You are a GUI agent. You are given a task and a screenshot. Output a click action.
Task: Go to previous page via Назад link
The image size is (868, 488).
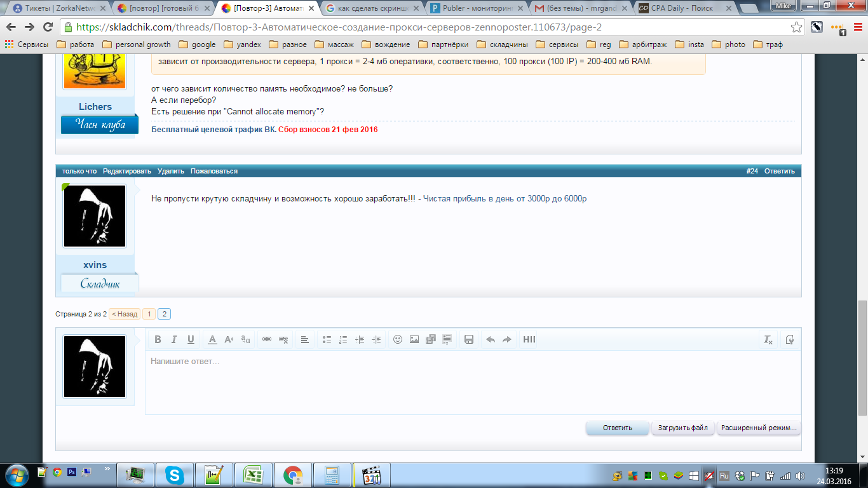[125, 314]
